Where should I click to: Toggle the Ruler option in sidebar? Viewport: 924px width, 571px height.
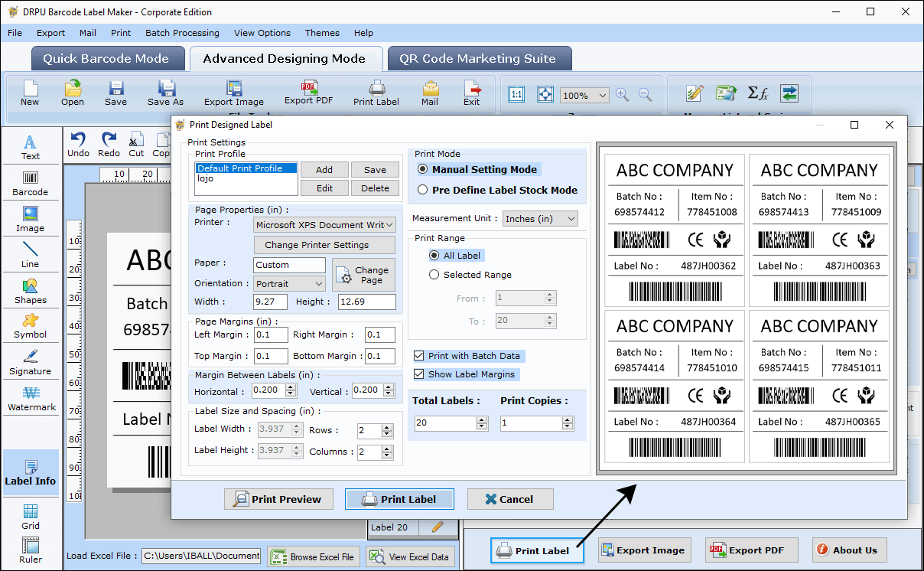tap(31, 550)
